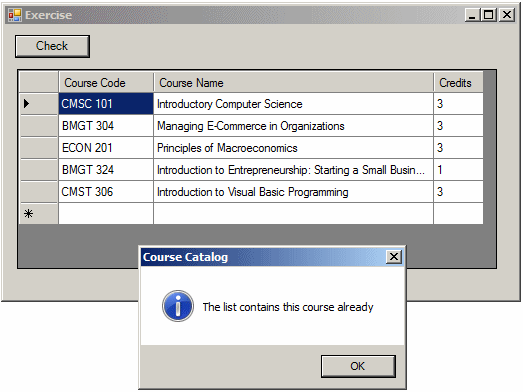Select row header of CMST 306 row

(x=39, y=192)
